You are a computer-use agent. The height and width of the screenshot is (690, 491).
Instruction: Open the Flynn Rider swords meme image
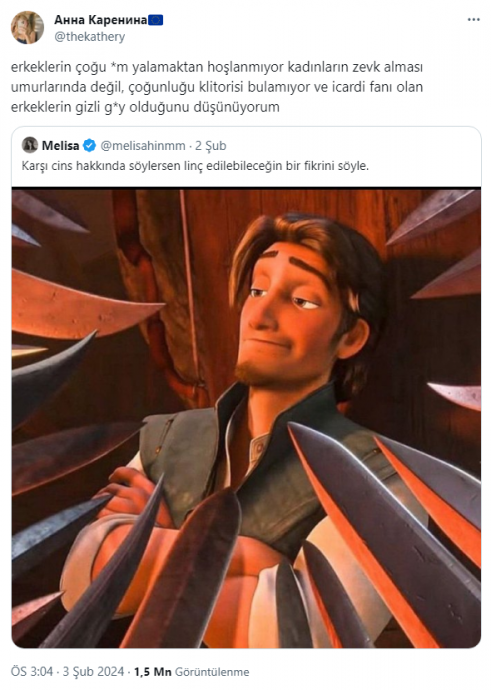[x=246, y=418]
